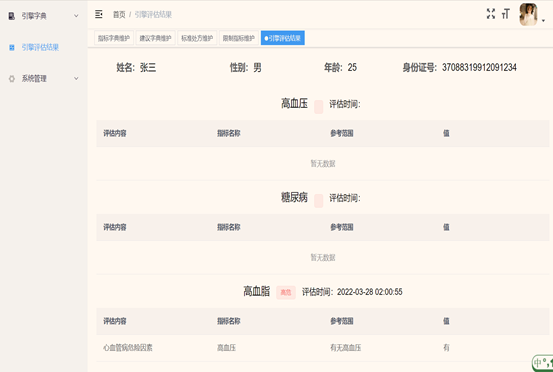Toggle fullscreen mode icon

(x=491, y=14)
